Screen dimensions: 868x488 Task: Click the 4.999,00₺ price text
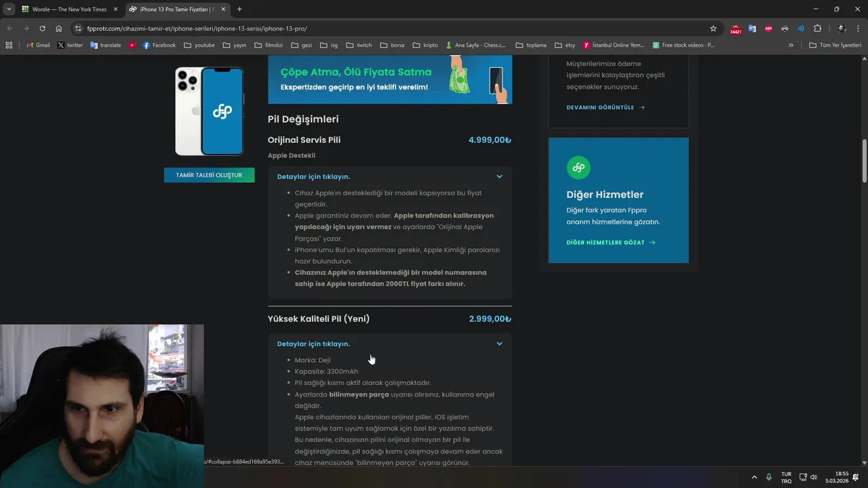[x=490, y=140]
